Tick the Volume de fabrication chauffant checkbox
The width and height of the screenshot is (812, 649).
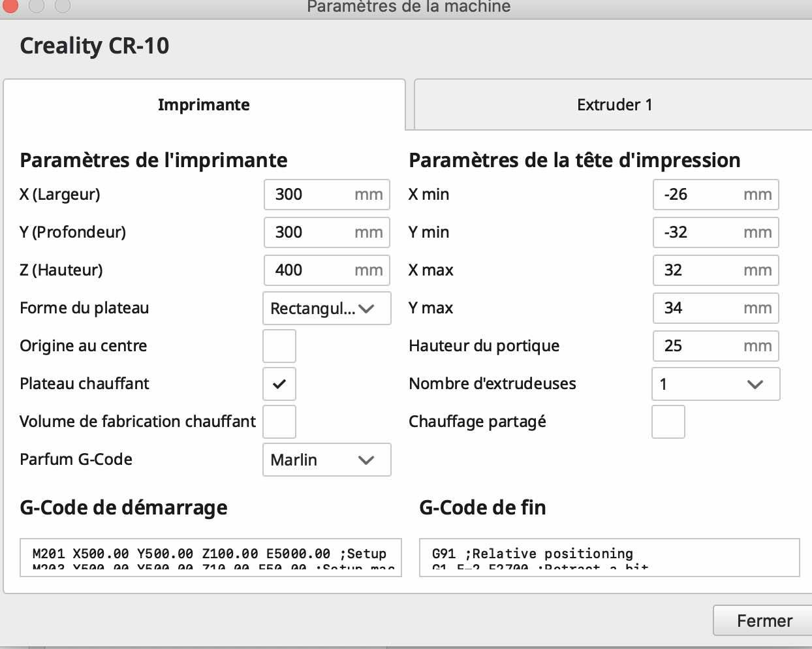(x=279, y=422)
